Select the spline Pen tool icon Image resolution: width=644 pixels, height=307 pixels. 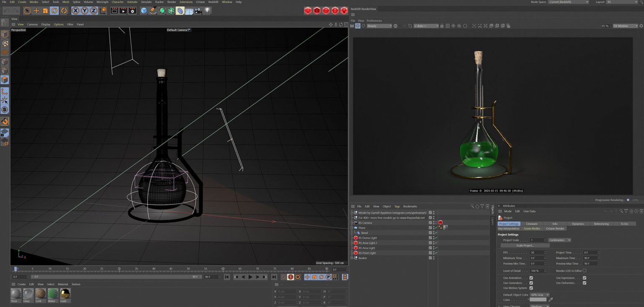pyautogui.click(x=153, y=11)
